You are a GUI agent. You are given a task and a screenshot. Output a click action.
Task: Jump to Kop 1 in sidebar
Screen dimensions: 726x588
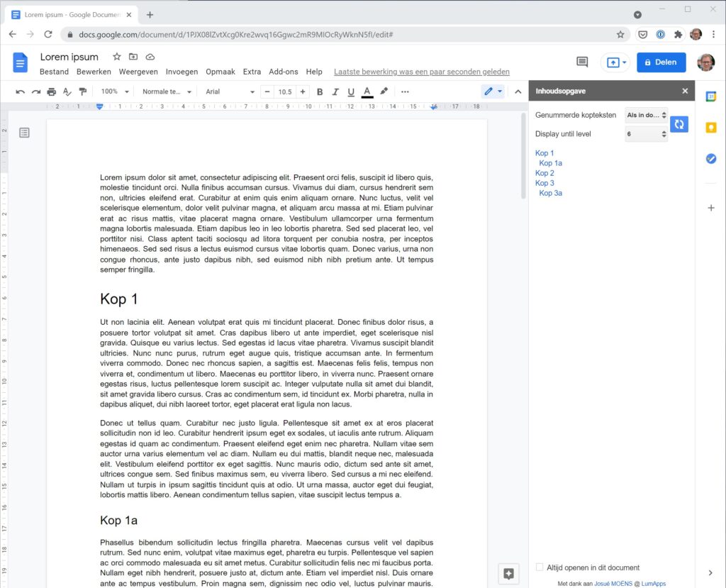click(544, 153)
